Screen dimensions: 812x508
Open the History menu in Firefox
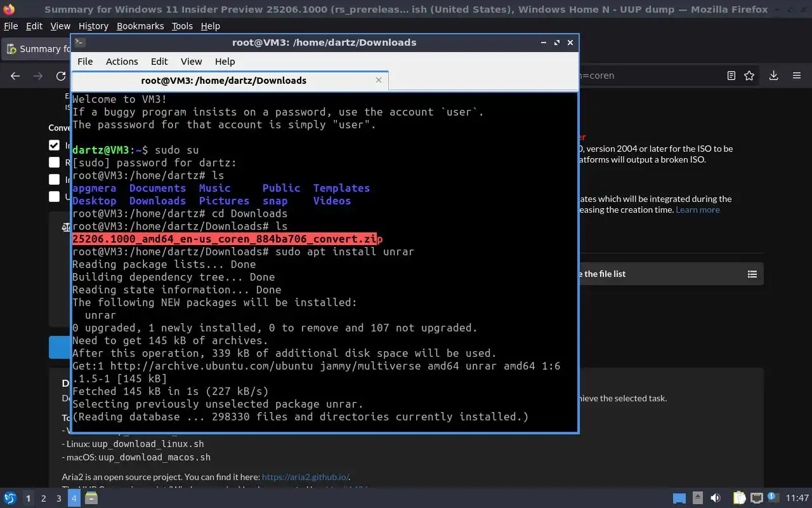pyautogui.click(x=93, y=26)
